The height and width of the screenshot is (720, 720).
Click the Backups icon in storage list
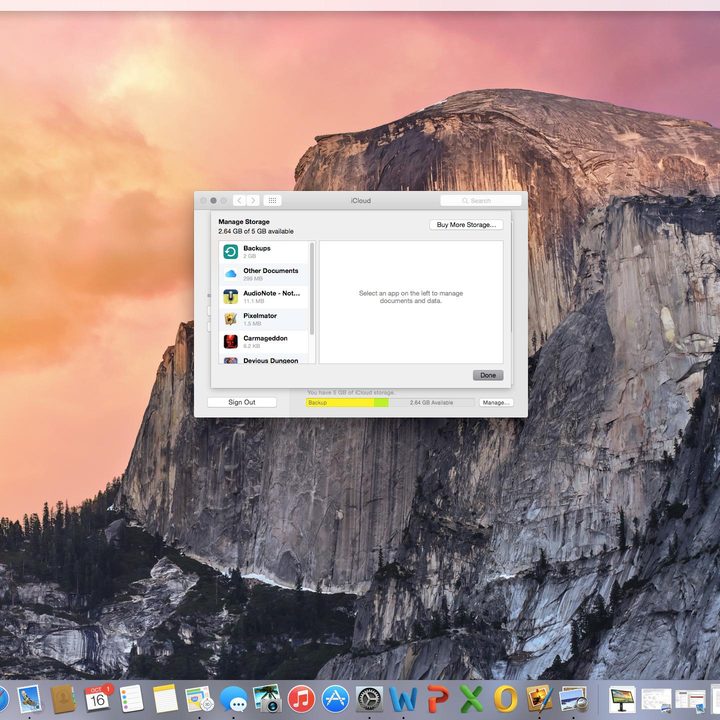(231, 252)
